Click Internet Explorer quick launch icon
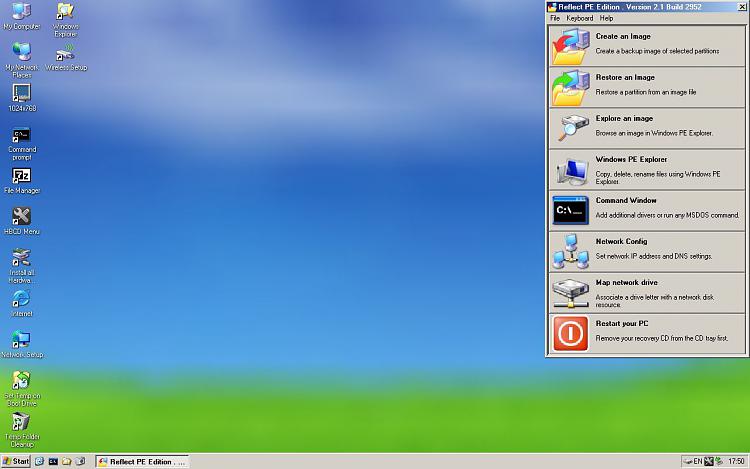 coord(39,461)
